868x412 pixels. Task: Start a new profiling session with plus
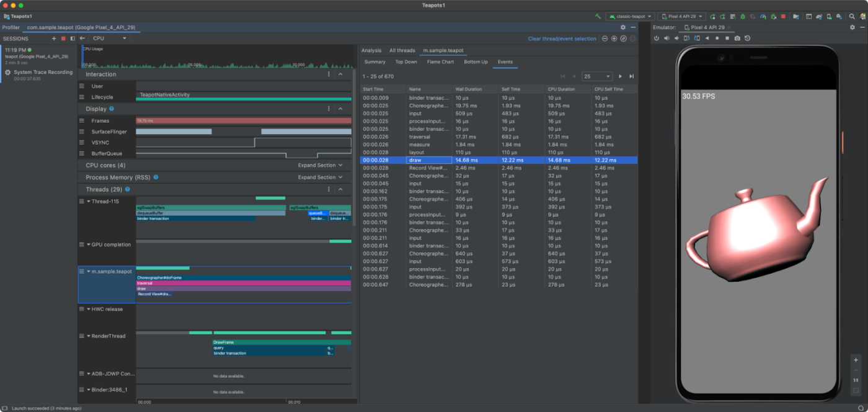coord(53,38)
